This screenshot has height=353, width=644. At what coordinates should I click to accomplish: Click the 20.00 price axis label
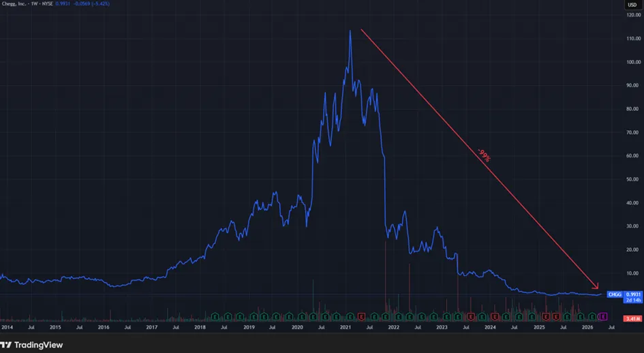pos(634,249)
